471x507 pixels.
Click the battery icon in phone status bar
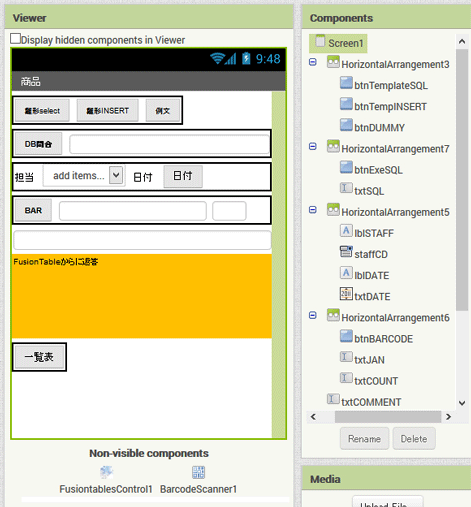pyautogui.click(x=246, y=59)
